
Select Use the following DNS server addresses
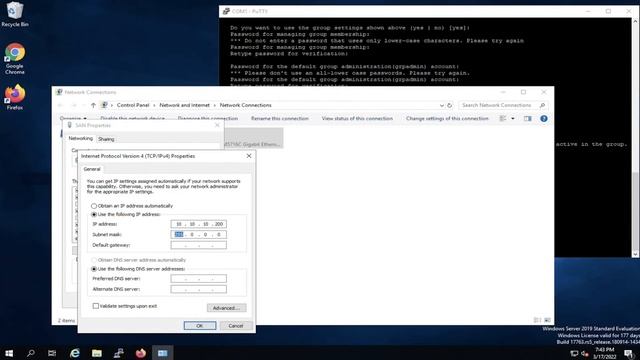coord(138,269)
